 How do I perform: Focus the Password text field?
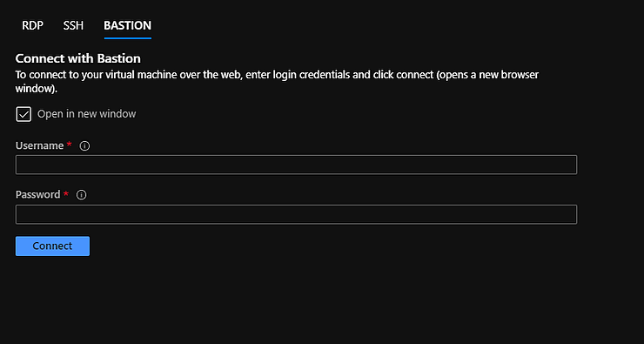296,214
